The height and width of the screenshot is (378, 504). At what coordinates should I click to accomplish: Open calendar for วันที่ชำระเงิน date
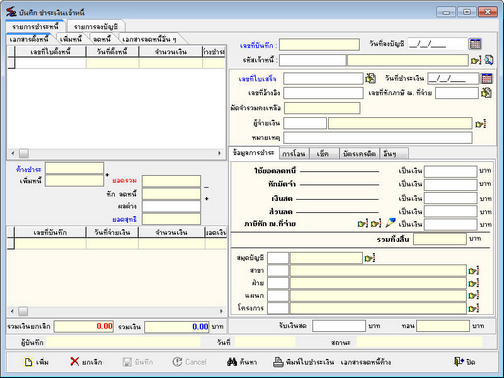(x=486, y=78)
